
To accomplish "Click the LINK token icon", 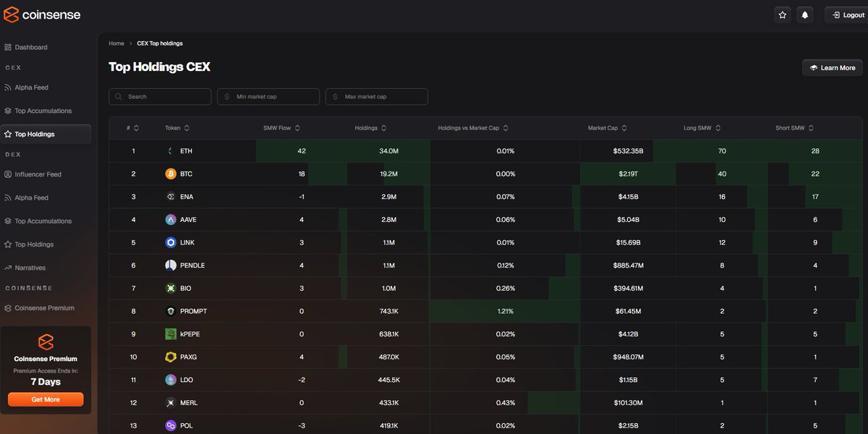I will [x=171, y=242].
